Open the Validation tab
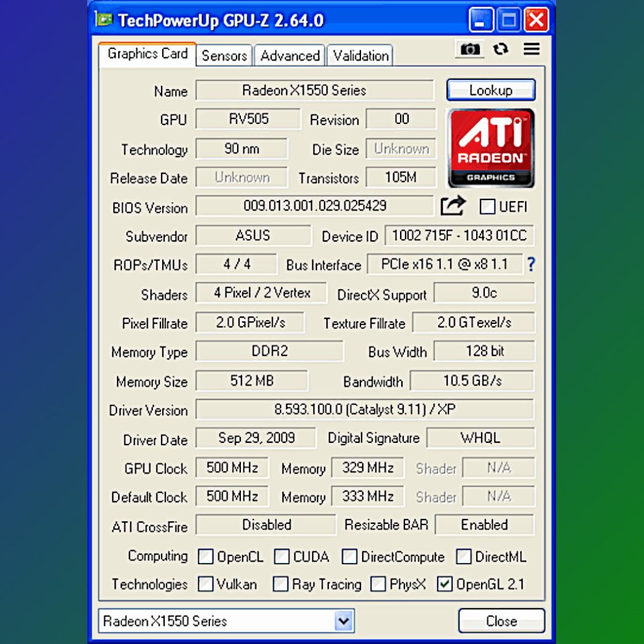This screenshot has width=644, height=644. coord(360,55)
